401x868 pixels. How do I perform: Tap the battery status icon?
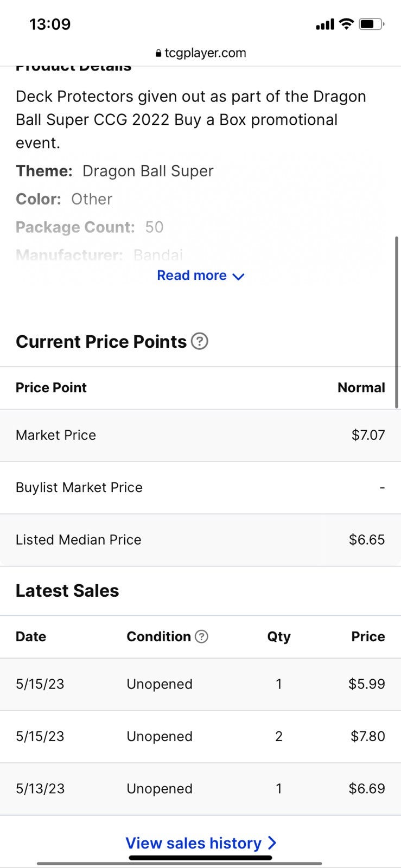371,24
